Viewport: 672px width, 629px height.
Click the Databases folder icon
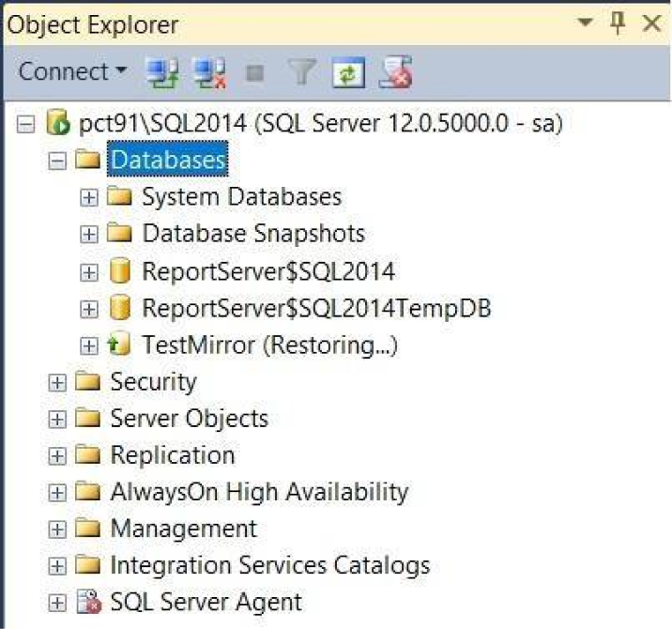pyautogui.click(x=88, y=160)
